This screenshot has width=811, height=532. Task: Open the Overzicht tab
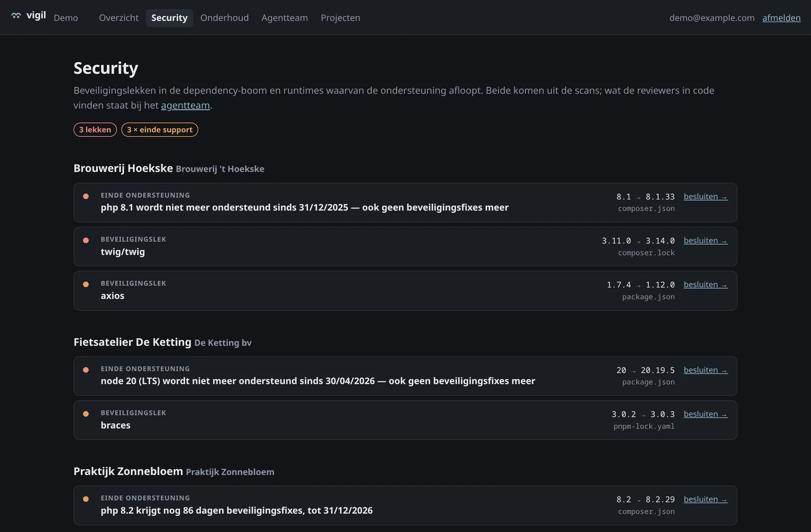[x=119, y=18]
